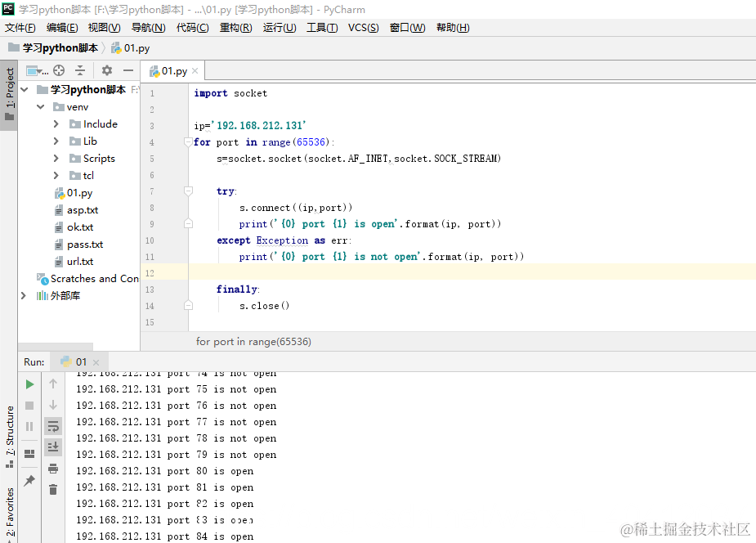The width and height of the screenshot is (756, 543).
Task: Close the 01 run tab
Action: 96,362
